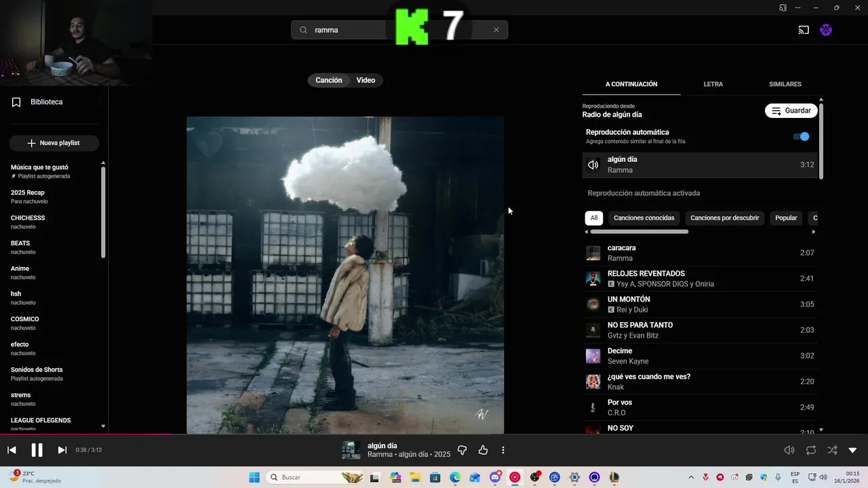
Task: Like the song algún día
Action: click(x=483, y=450)
